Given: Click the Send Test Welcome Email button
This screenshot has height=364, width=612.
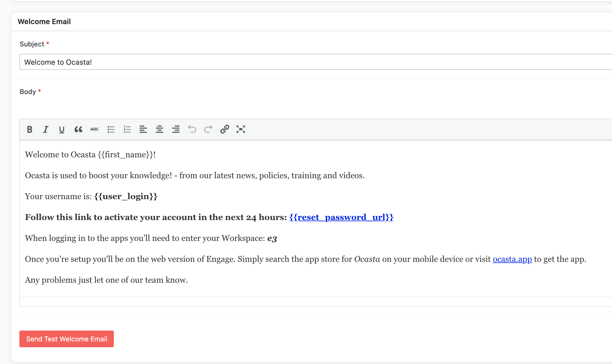Looking at the screenshot, I should [x=66, y=339].
